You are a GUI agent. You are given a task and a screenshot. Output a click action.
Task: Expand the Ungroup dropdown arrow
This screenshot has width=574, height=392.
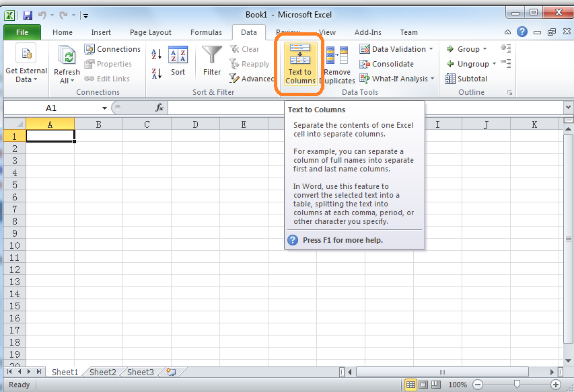[x=494, y=64]
